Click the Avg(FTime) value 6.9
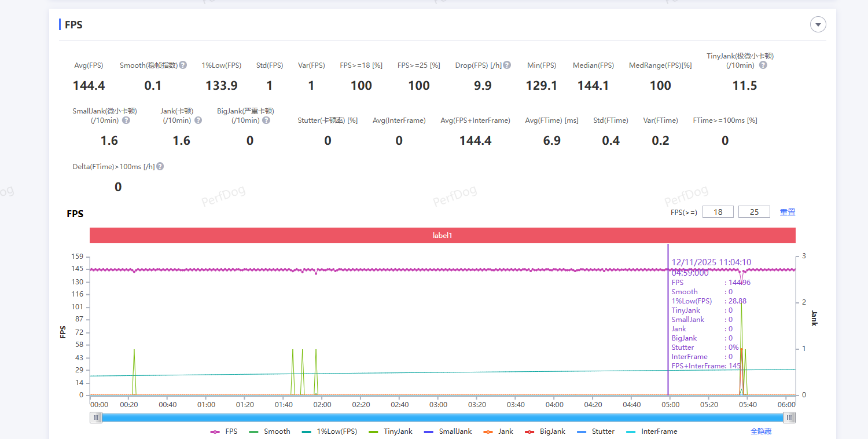Viewport: 868px width, 439px height. pyautogui.click(x=552, y=141)
